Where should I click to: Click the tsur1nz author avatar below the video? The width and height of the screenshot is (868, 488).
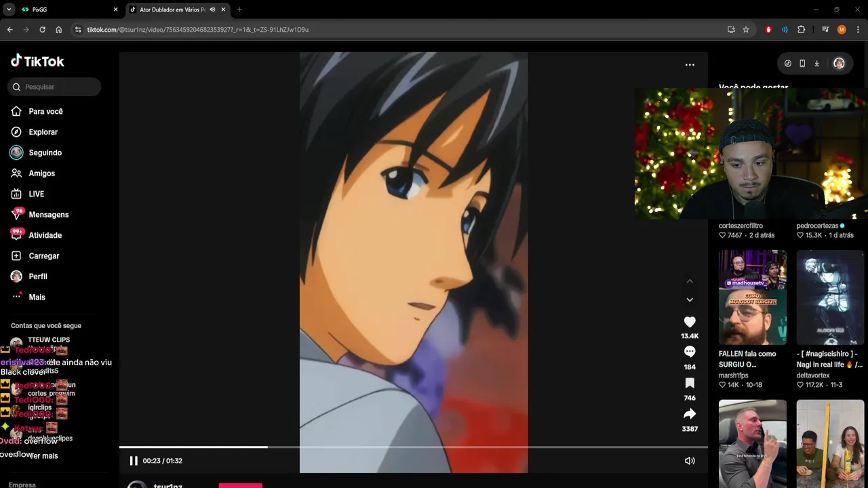(138, 485)
